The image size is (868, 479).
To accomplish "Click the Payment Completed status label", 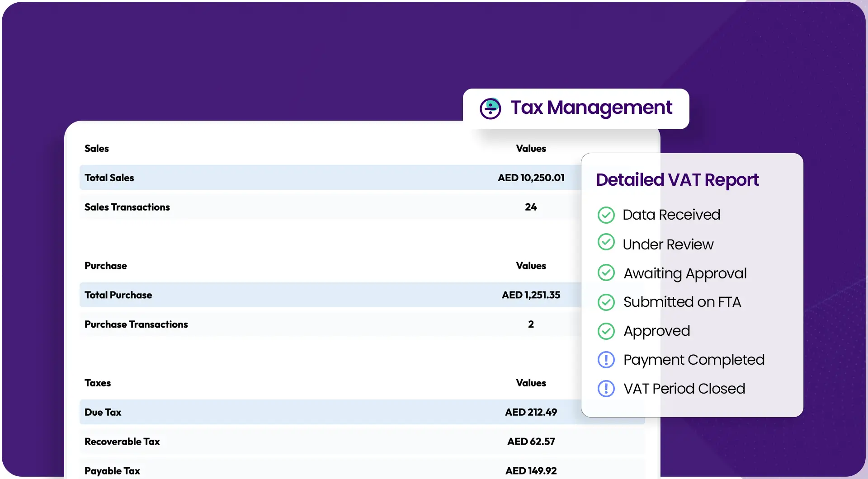I will 693,360.
